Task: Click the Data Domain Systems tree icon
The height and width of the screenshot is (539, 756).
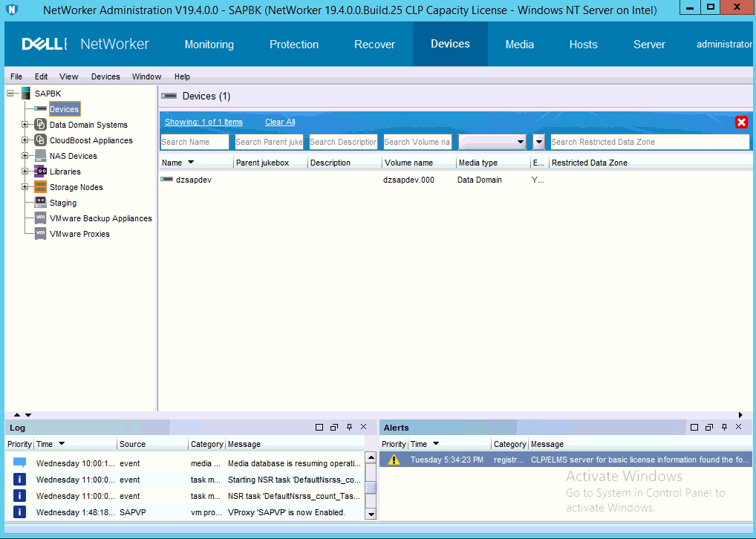Action: [x=41, y=125]
